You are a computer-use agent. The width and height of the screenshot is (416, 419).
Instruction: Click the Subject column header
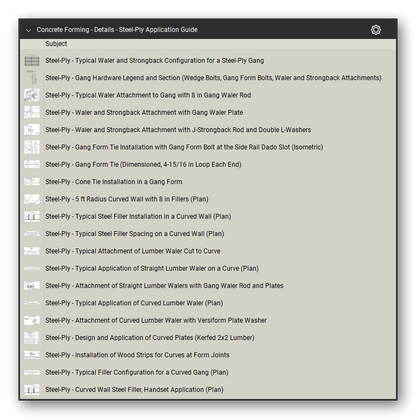56,44
